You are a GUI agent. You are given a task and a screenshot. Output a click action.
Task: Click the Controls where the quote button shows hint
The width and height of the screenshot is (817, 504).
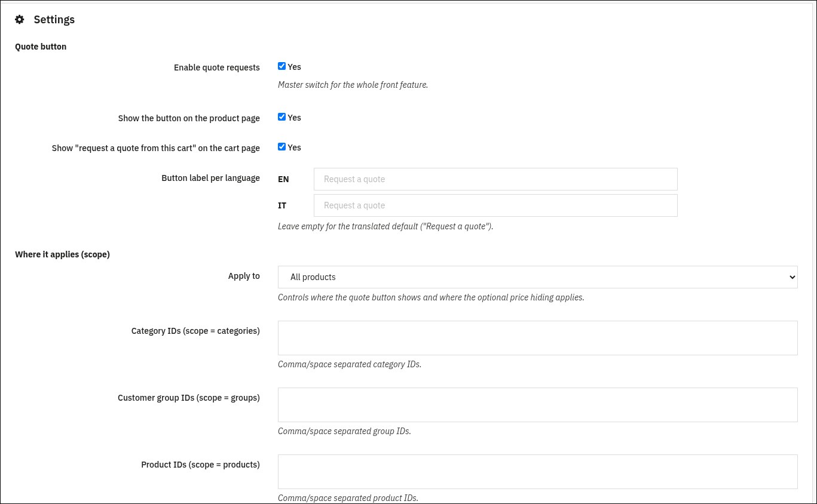click(x=431, y=297)
